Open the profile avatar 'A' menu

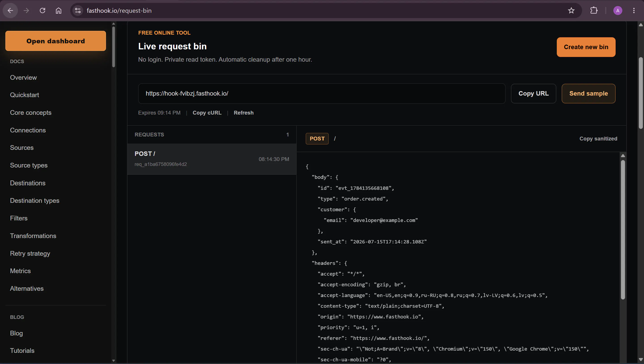pos(618,10)
